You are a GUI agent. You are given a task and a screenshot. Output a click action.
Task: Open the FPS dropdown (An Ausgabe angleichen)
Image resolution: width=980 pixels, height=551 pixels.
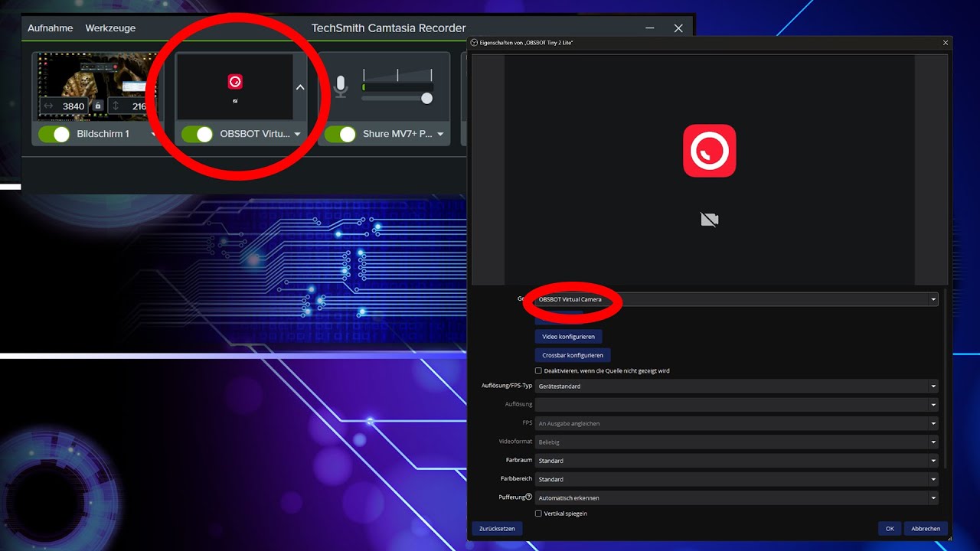click(x=737, y=423)
